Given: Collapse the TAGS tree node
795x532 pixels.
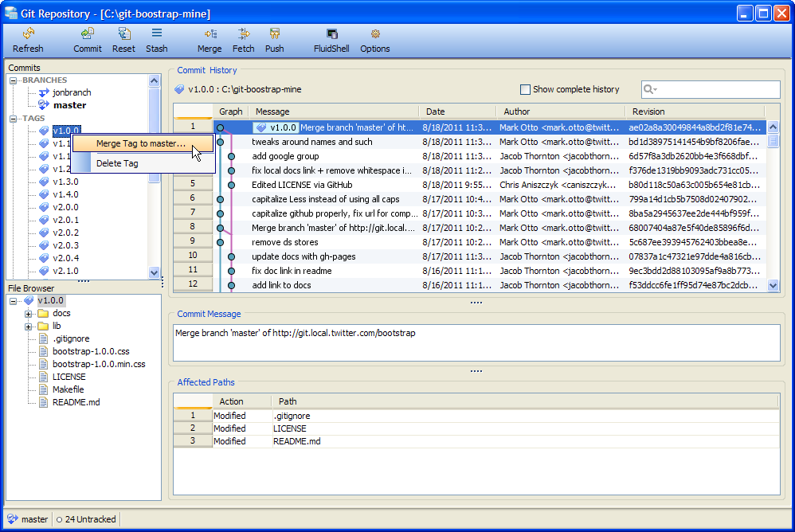Looking at the screenshot, I should (14, 119).
